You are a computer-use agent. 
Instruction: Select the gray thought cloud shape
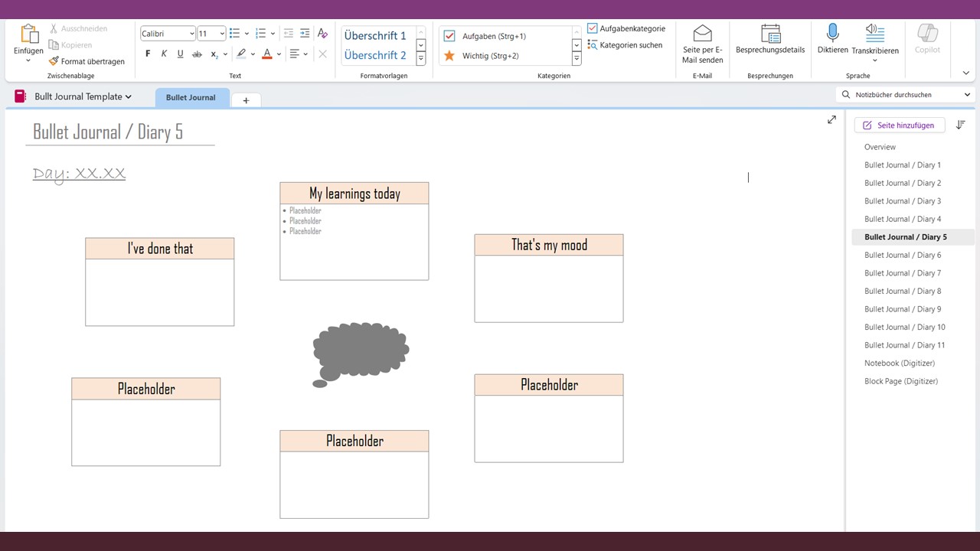(360, 354)
